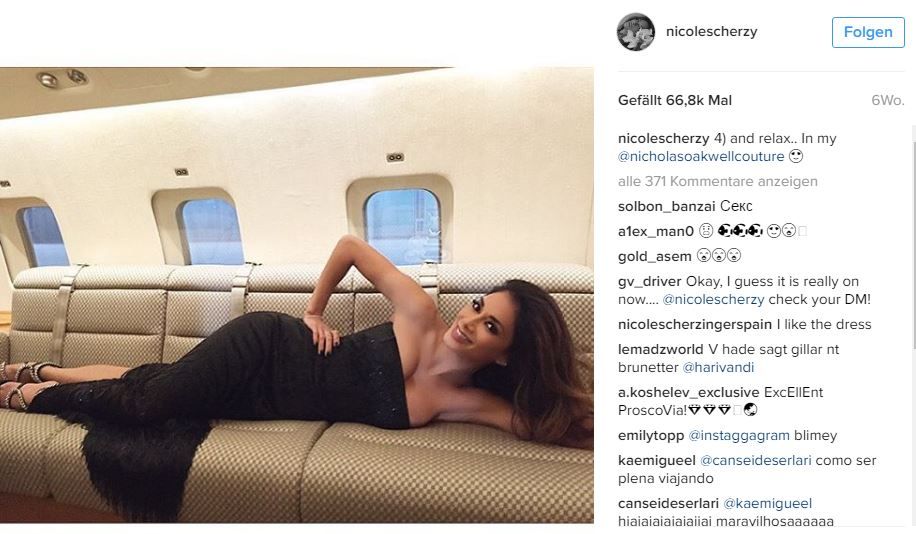Open the nicolescherzingerspain profile

click(695, 325)
